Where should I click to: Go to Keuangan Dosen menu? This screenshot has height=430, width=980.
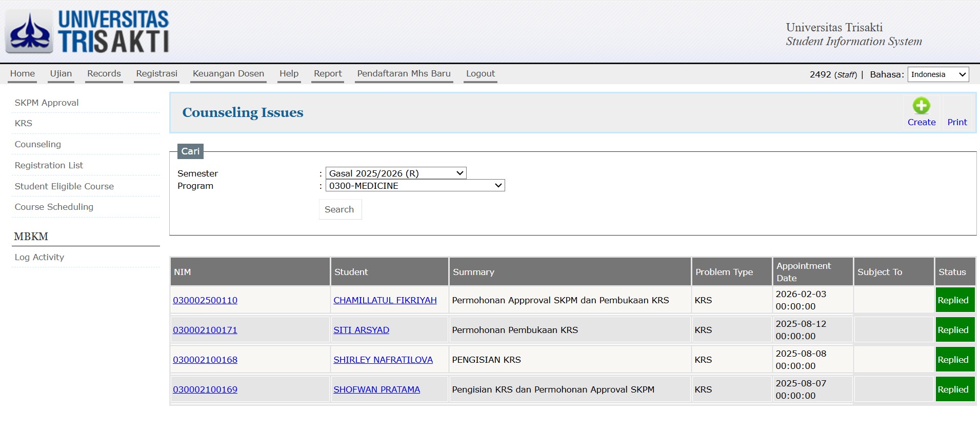point(228,73)
